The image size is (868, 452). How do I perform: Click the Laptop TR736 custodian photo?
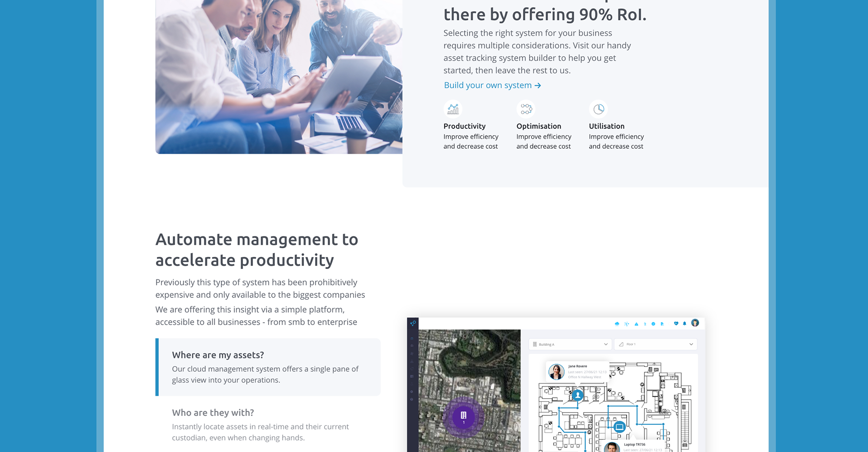click(x=612, y=447)
